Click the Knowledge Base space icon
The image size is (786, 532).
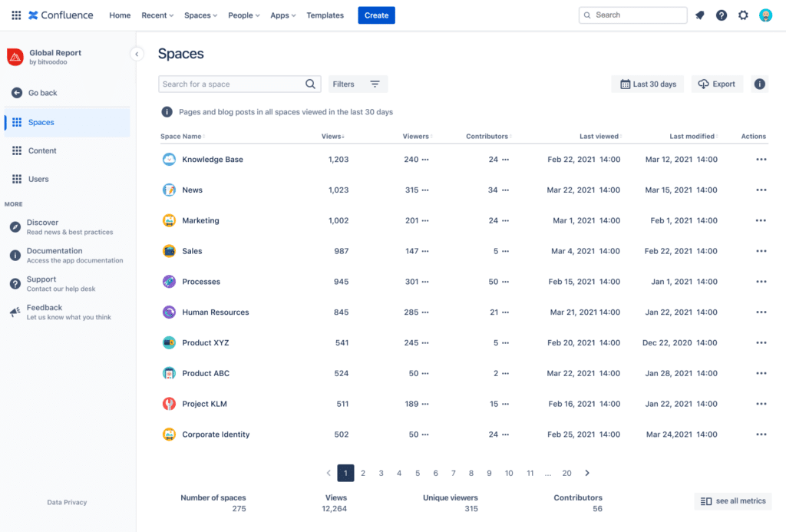point(169,159)
